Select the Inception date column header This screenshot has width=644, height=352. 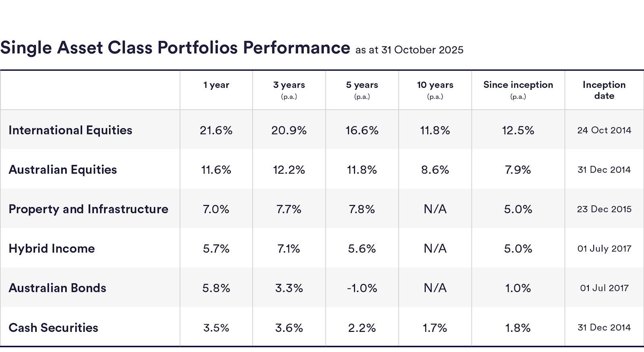pyautogui.click(x=604, y=90)
